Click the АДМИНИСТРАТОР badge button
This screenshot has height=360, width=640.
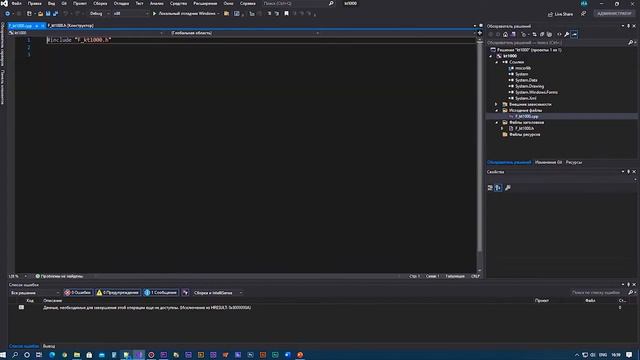pos(614,13)
